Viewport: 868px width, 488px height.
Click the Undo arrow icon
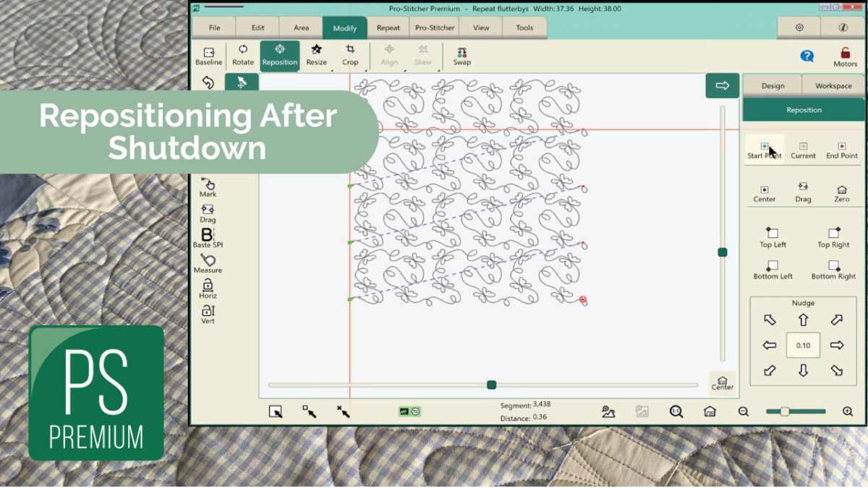[210, 82]
